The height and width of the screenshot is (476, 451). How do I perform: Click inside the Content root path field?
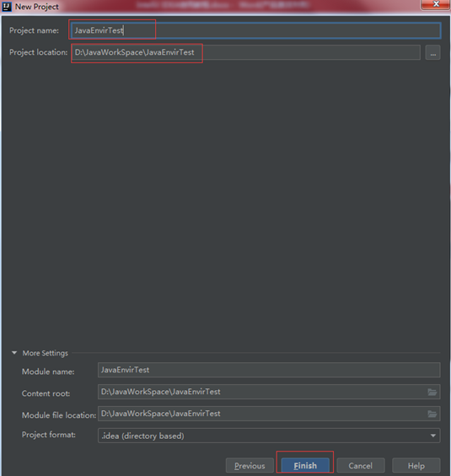click(x=269, y=392)
